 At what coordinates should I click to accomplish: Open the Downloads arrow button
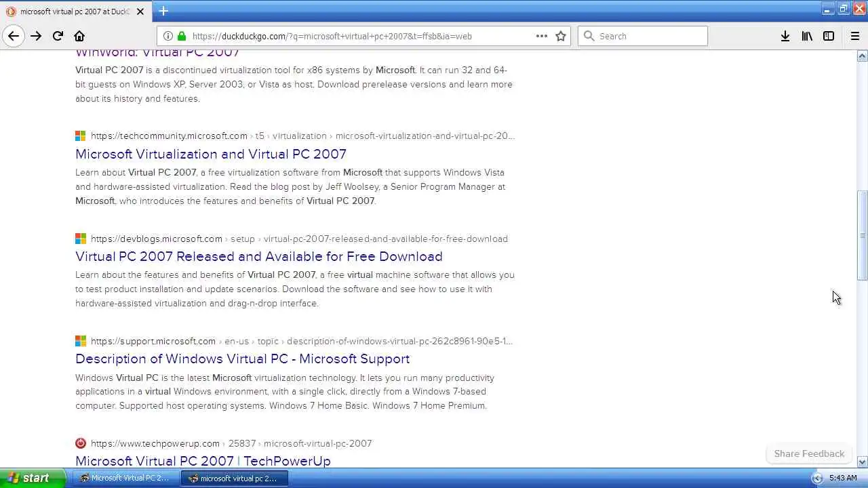tap(785, 36)
